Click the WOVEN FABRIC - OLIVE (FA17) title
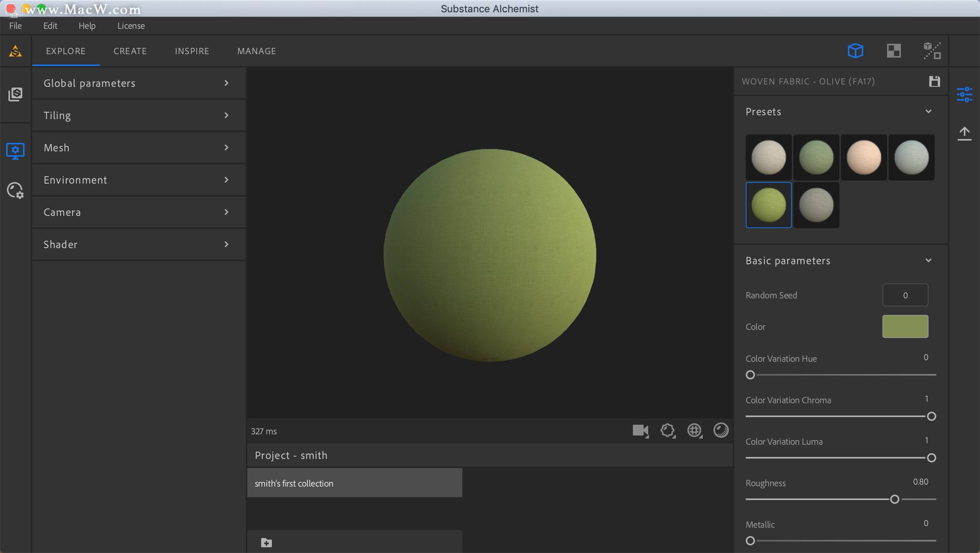This screenshot has height=553, width=980. click(x=808, y=81)
